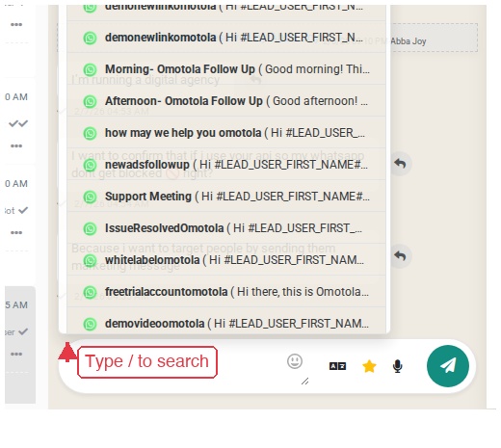The width and height of the screenshot is (501, 448).
Task: Pick the IssueResolvedOmotola template
Action: 226,228
